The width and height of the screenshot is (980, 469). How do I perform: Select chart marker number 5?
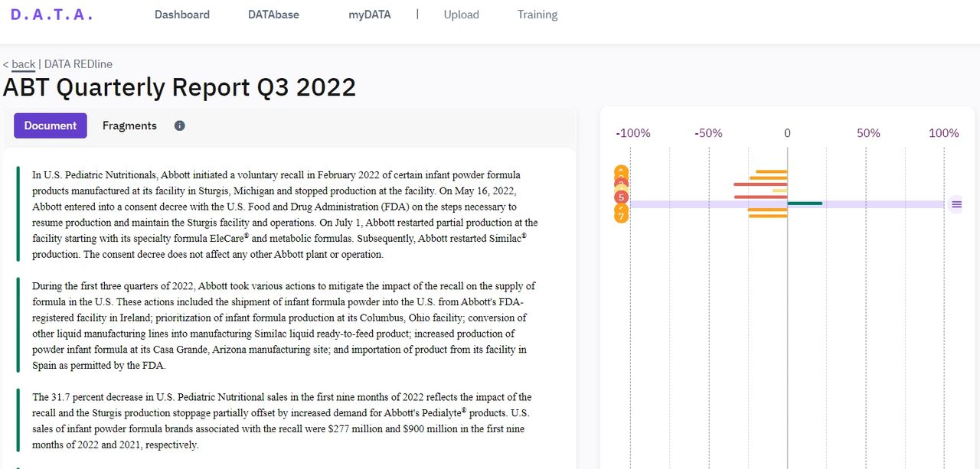(x=621, y=197)
